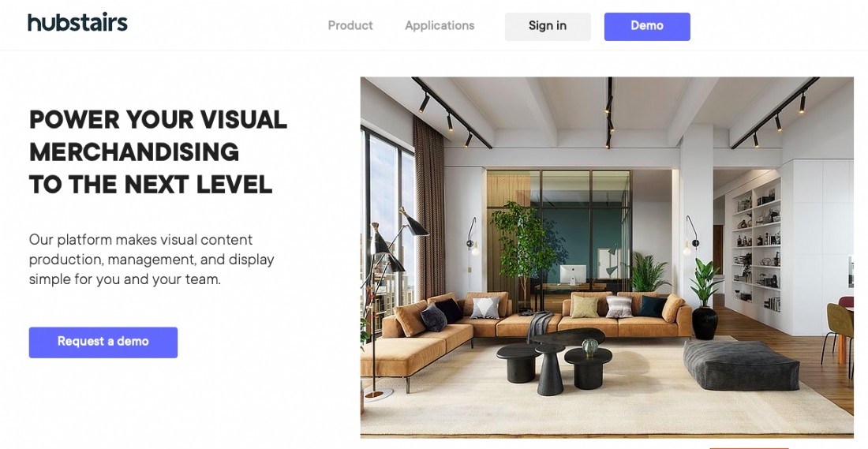Click the platform description paragraph
The height and width of the screenshot is (449, 868).
152,259
